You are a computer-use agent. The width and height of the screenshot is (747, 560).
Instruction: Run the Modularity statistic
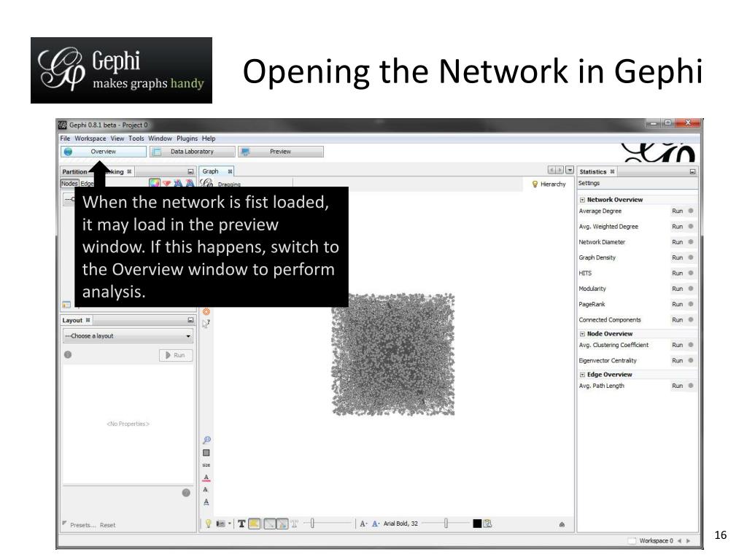pyautogui.click(x=678, y=289)
